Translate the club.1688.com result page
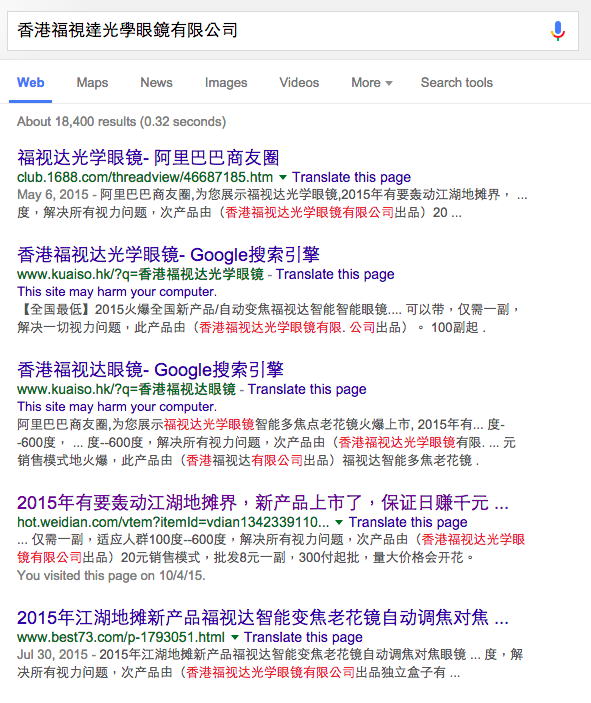This screenshot has width=591, height=703. (x=352, y=177)
